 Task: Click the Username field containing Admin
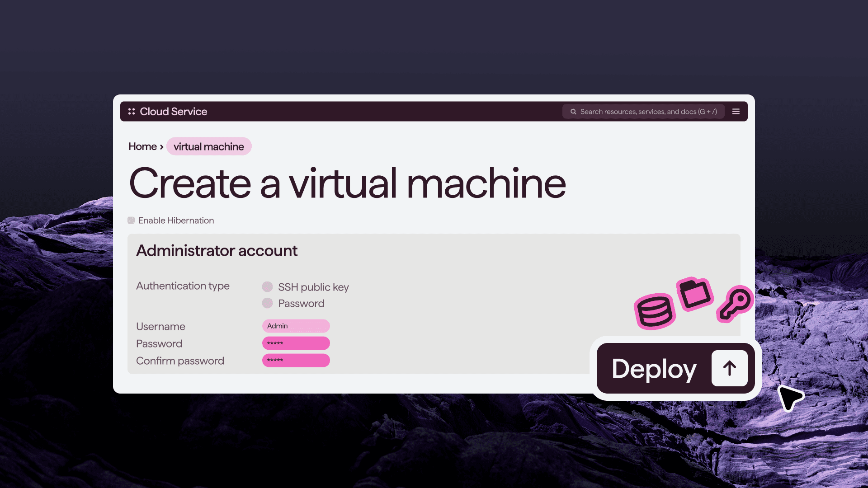click(x=296, y=326)
